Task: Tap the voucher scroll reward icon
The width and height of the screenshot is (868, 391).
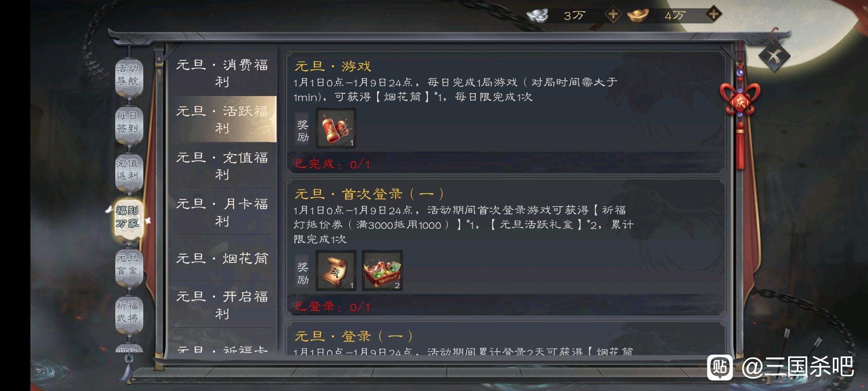Action: pos(336,270)
